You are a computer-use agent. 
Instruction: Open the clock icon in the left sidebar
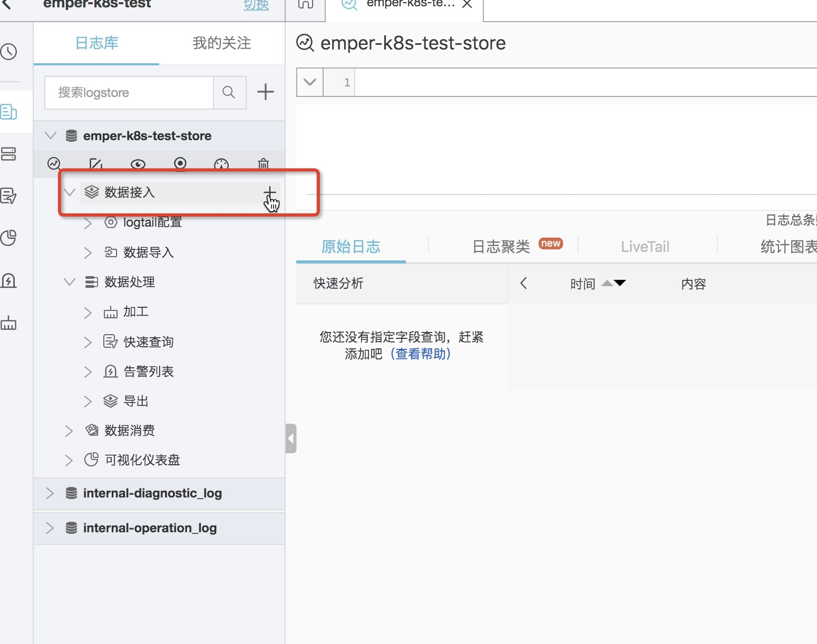9,52
